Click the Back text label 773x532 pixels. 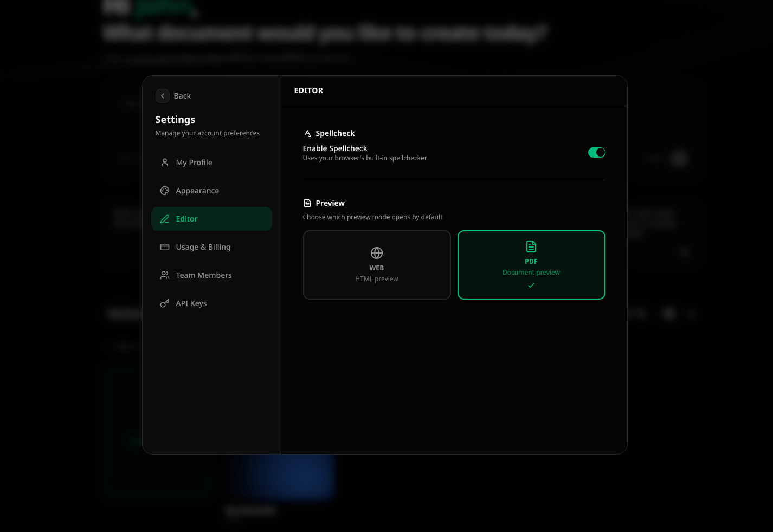click(x=182, y=96)
